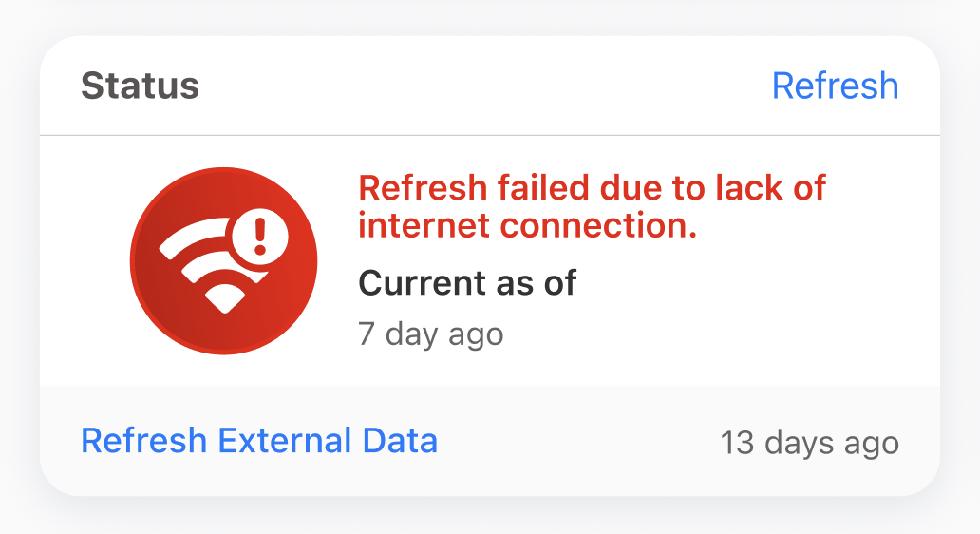Click the word "internet connection." in error text
Viewport: 980px width, 534px height.
[x=527, y=226]
